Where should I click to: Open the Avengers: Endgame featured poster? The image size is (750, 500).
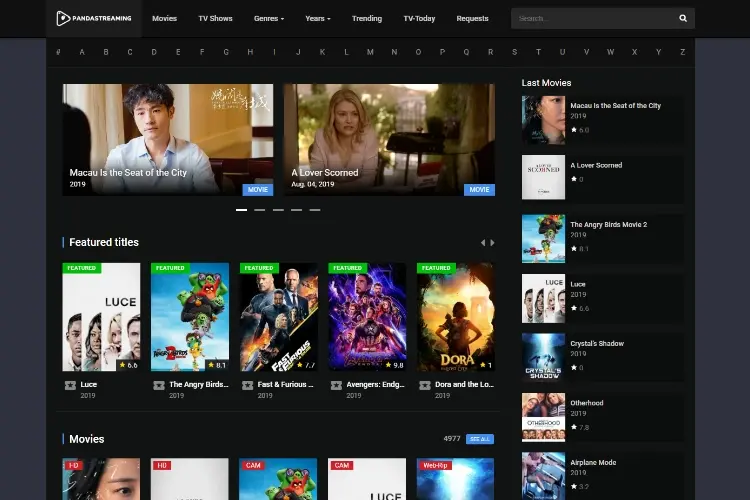pyautogui.click(x=367, y=317)
